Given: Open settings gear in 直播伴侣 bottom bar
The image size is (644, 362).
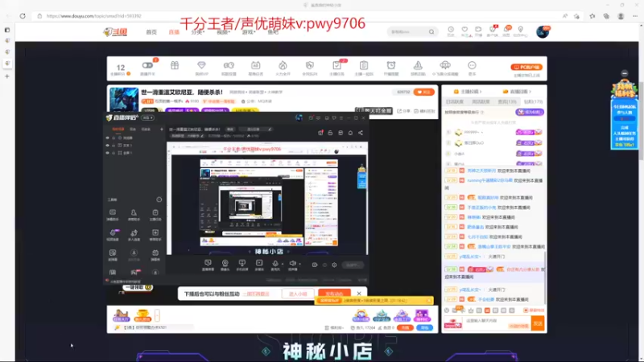Looking at the screenshot, I should click(x=334, y=265).
